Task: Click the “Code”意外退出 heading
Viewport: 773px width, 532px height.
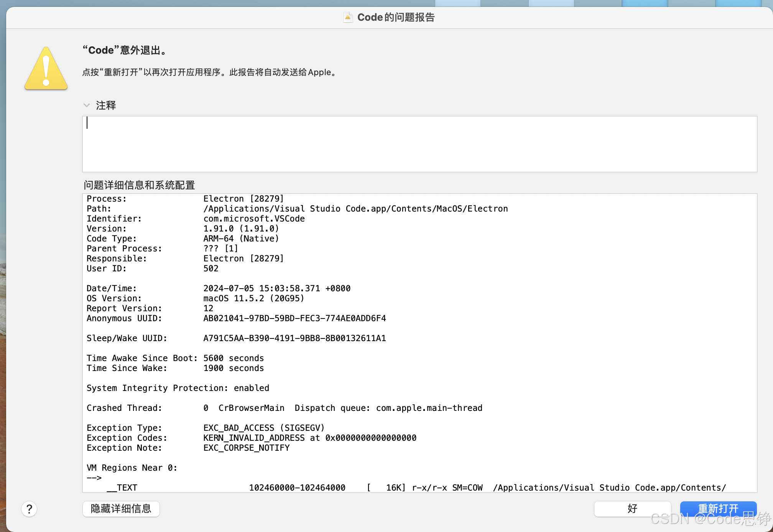Action: (125, 50)
